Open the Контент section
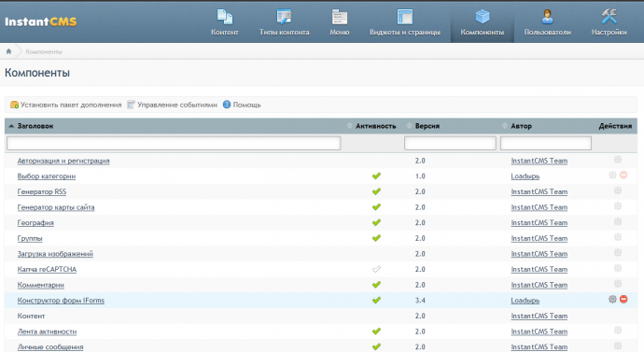This screenshot has height=352, width=644. [225, 22]
